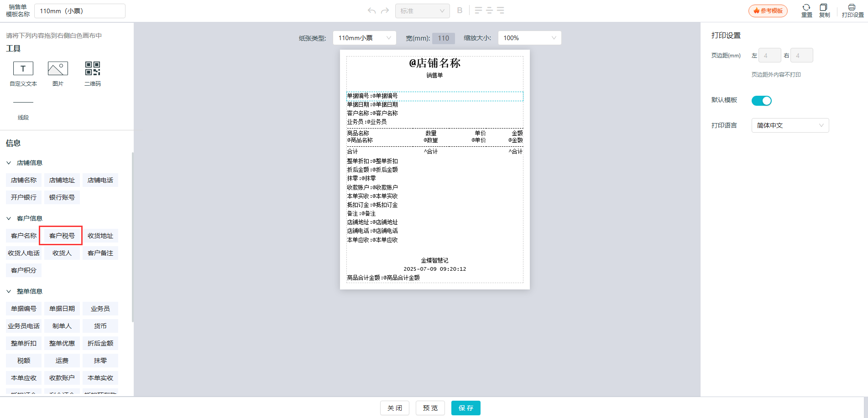Select the 单据日期 field tag in sidebar

click(x=62, y=309)
